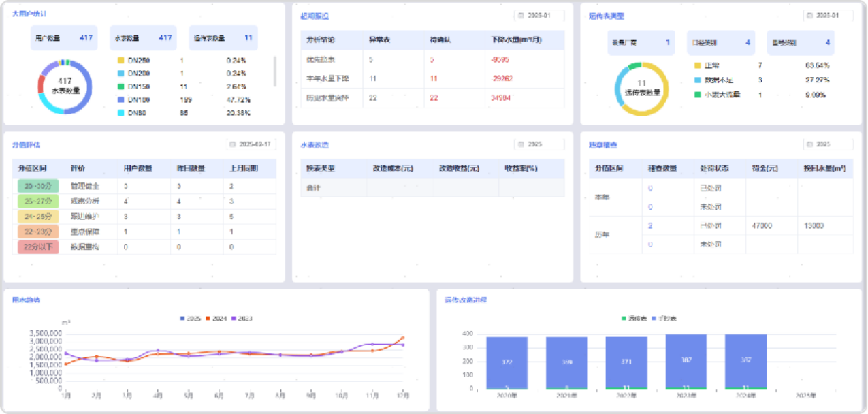868x414 pixels.
Task: Open the 2025 year picker in the rightmost middle panel
Action: point(827,144)
